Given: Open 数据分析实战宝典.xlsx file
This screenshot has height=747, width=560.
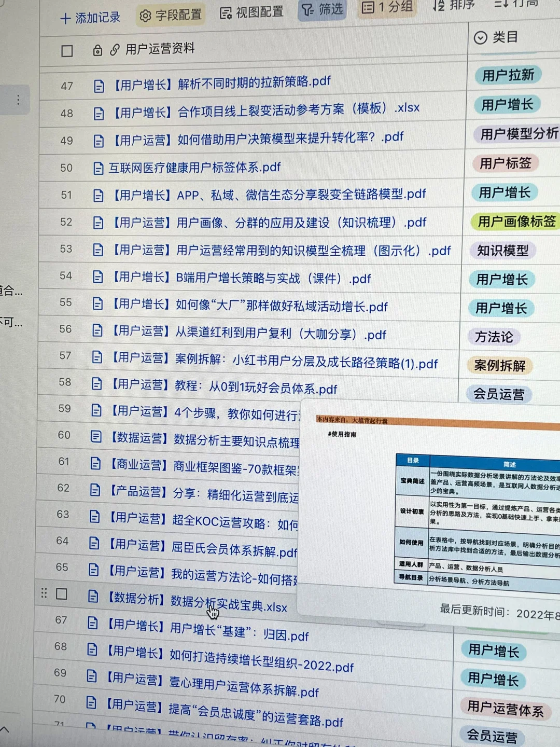Looking at the screenshot, I should pyautogui.click(x=198, y=602).
